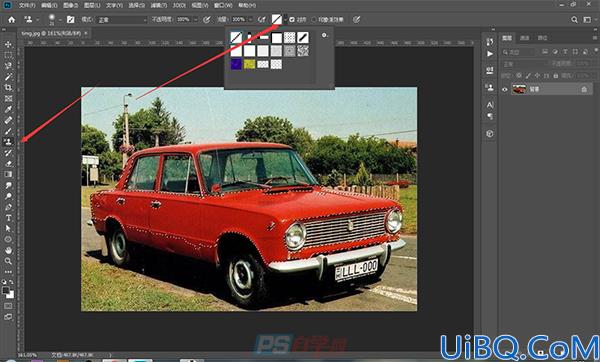Click the foreground color swatch
Image resolution: width=600 pixels, height=362 pixels.
(6, 290)
